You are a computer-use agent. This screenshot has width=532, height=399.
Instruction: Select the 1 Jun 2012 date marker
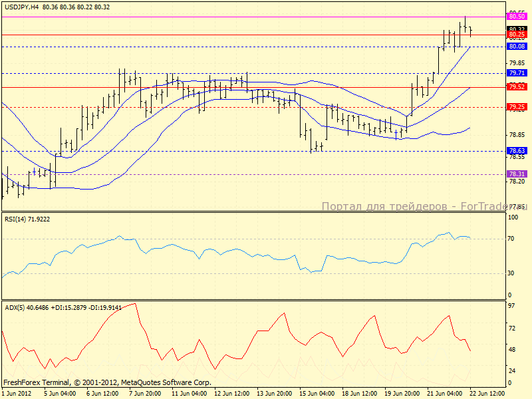[16, 394]
